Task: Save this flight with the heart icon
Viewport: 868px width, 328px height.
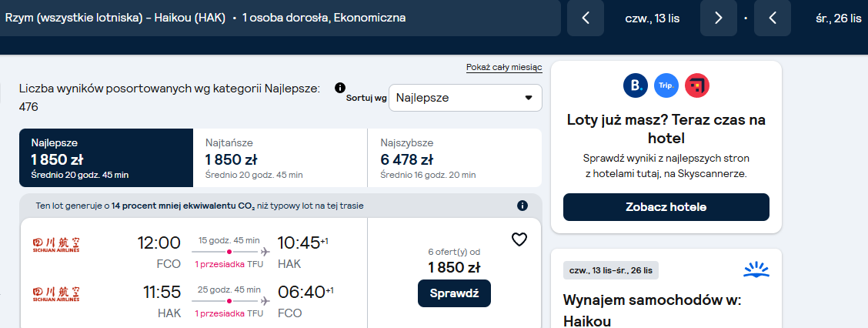Action: [519, 239]
